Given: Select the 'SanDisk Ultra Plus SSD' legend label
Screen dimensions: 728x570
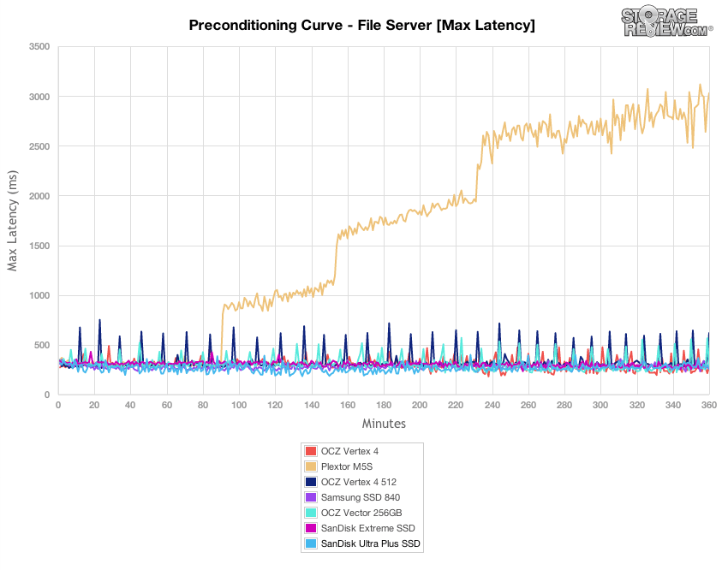Looking at the screenshot, I should pos(371,543).
